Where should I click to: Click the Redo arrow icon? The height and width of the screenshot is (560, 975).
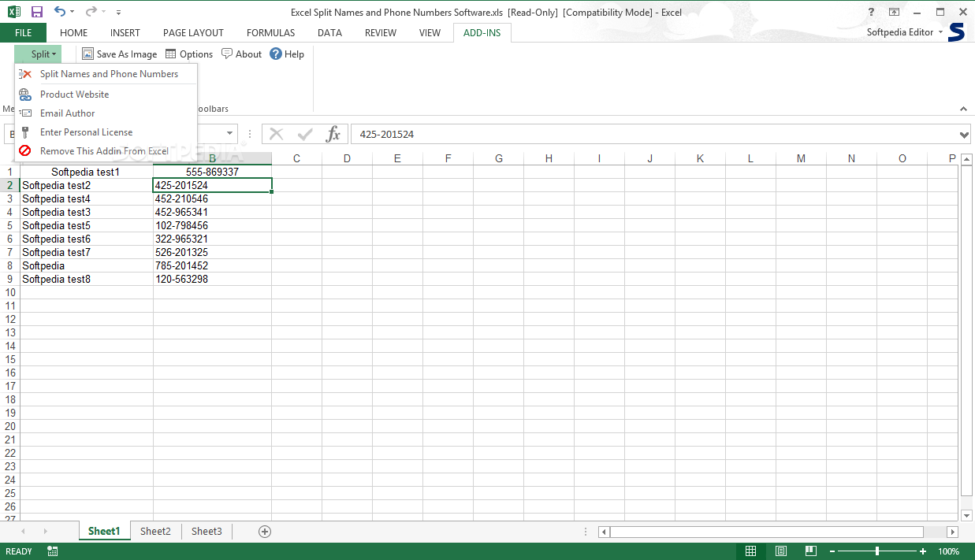pyautogui.click(x=90, y=12)
